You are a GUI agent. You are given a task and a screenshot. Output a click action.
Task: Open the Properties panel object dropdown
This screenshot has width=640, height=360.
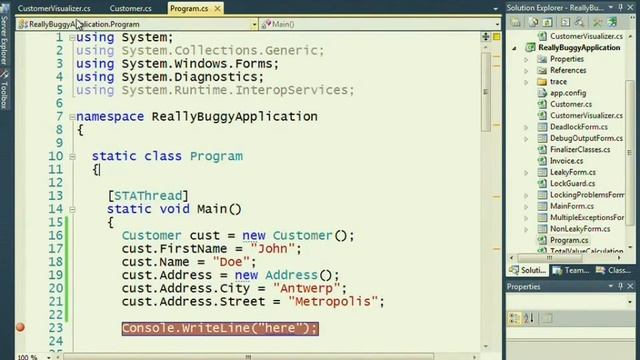click(x=630, y=302)
